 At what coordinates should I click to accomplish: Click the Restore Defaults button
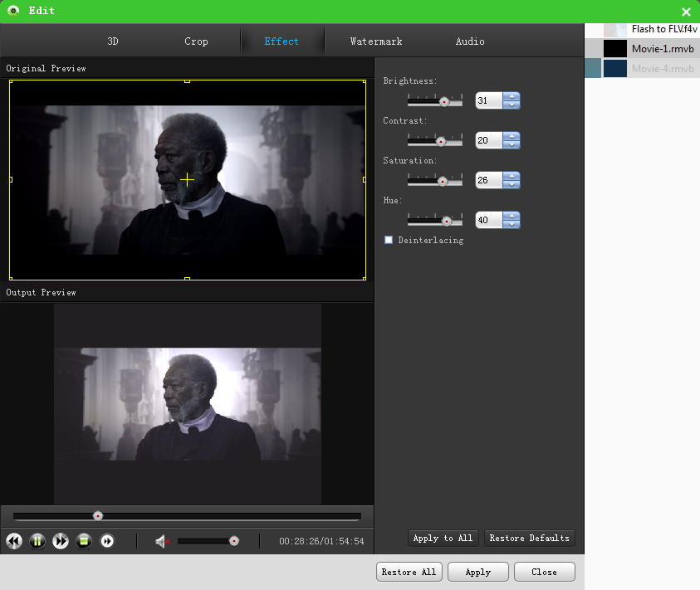[530, 538]
